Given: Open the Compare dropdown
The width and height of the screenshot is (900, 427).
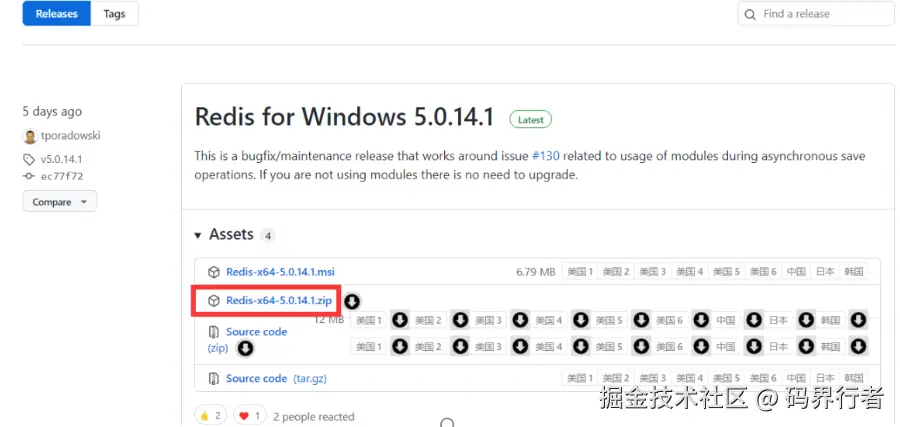Looking at the screenshot, I should (60, 202).
